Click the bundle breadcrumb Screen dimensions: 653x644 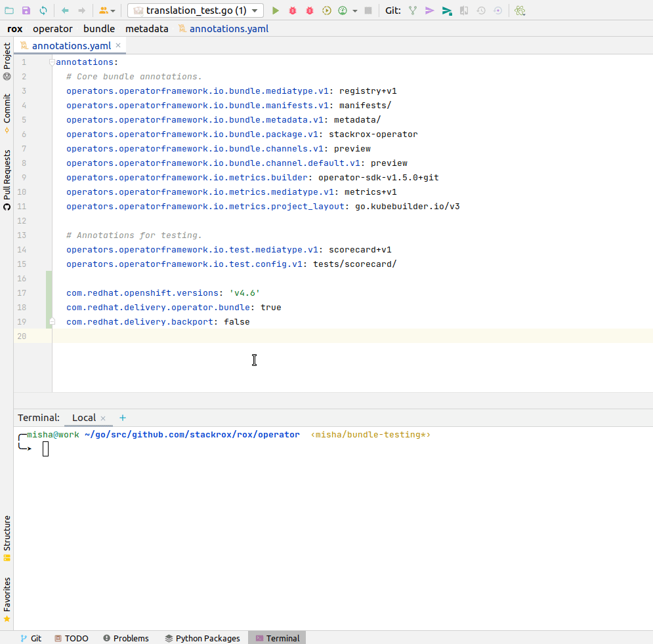pos(99,28)
